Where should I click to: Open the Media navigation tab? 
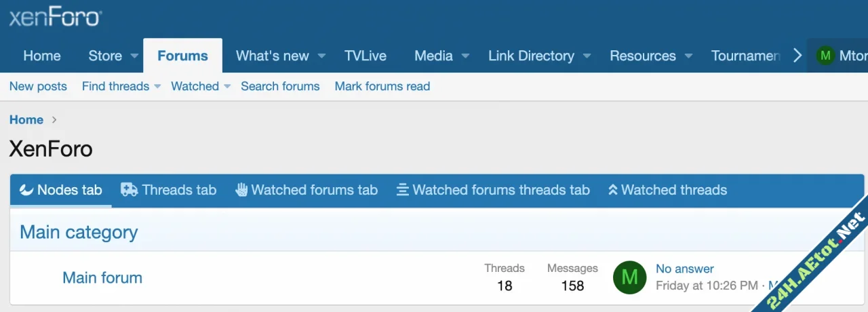pos(433,56)
